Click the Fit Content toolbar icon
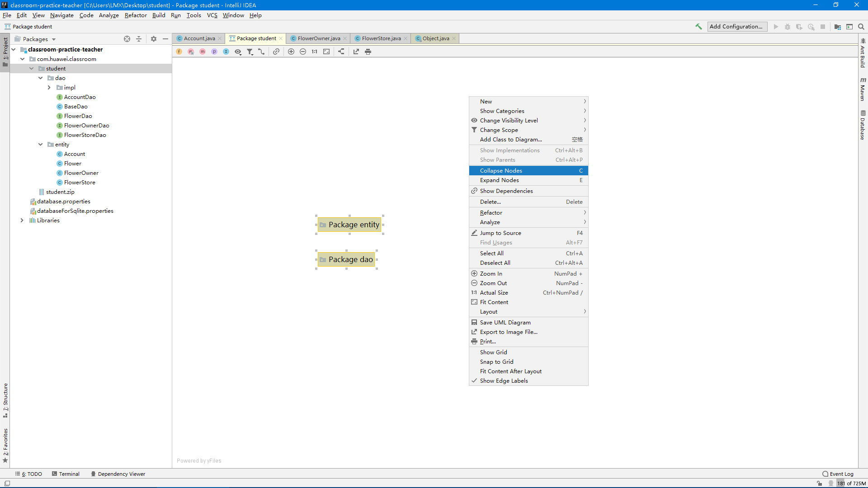 pos(326,52)
